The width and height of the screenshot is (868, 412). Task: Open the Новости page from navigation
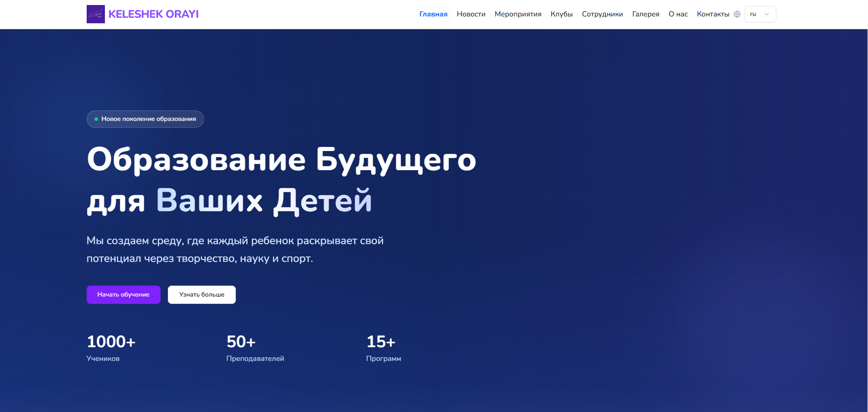click(471, 14)
